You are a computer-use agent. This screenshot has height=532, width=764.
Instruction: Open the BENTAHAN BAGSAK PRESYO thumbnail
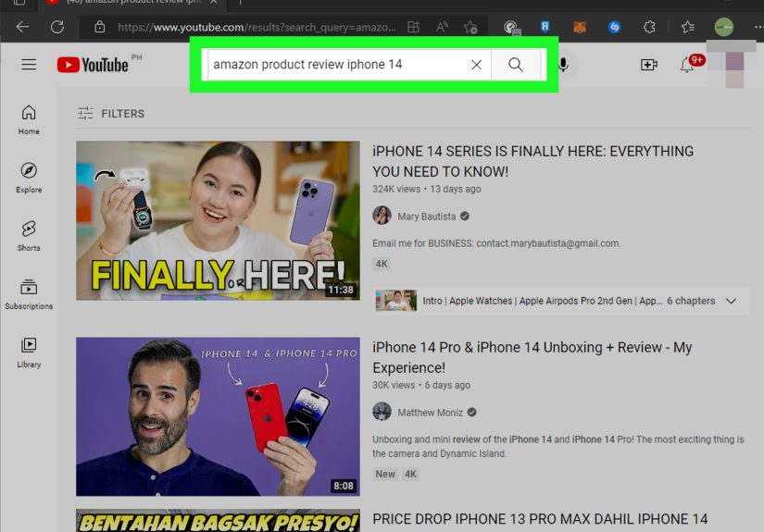(218, 520)
